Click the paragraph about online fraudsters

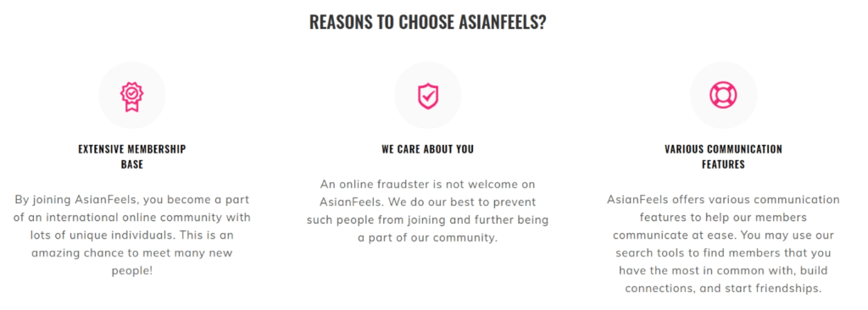click(x=427, y=211)
